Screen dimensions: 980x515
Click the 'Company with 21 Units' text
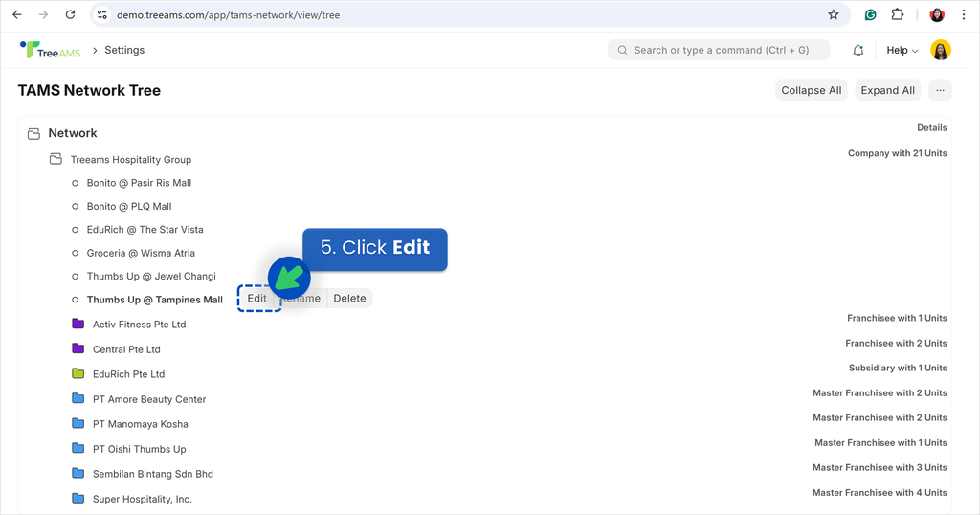coord(897,153)
